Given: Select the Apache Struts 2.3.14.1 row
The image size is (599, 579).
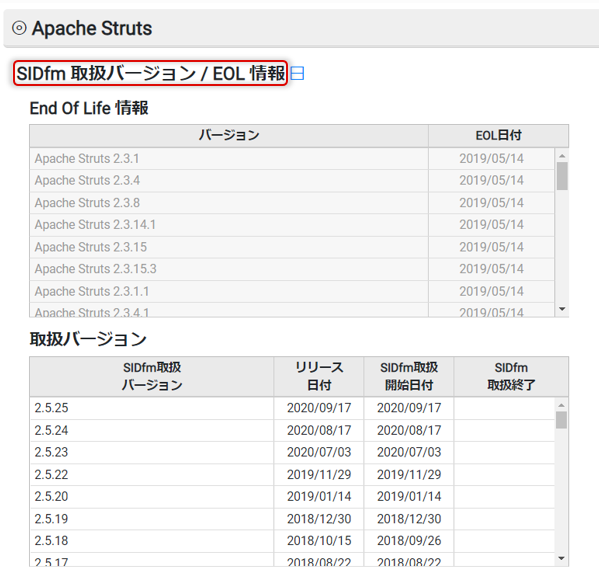Looking at the screenshot, I should [x=292, y=225].
